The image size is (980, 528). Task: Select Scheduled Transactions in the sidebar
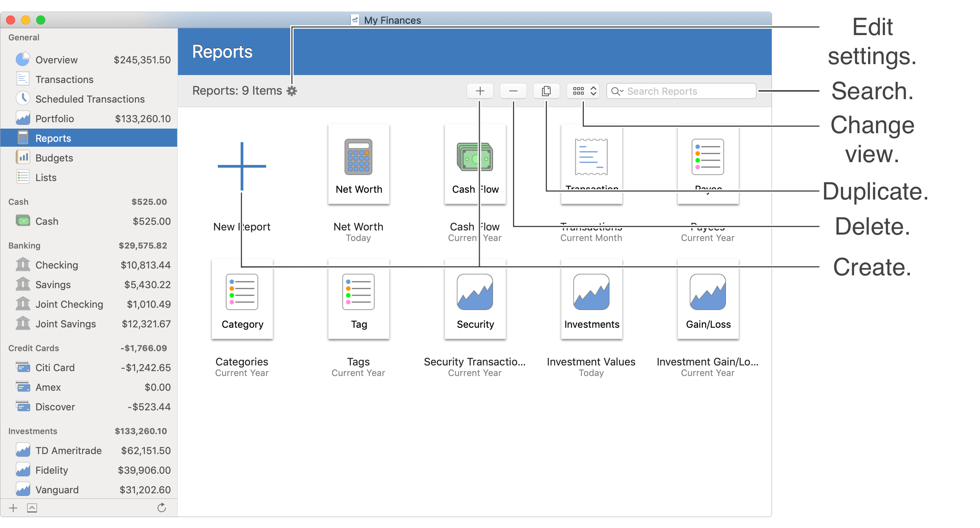coord(90,99)
